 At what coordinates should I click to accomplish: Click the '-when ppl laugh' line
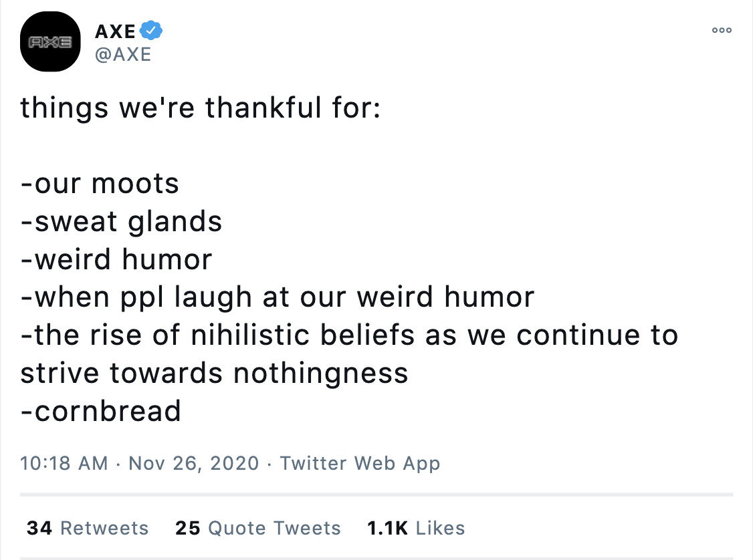tap(277, 297)
